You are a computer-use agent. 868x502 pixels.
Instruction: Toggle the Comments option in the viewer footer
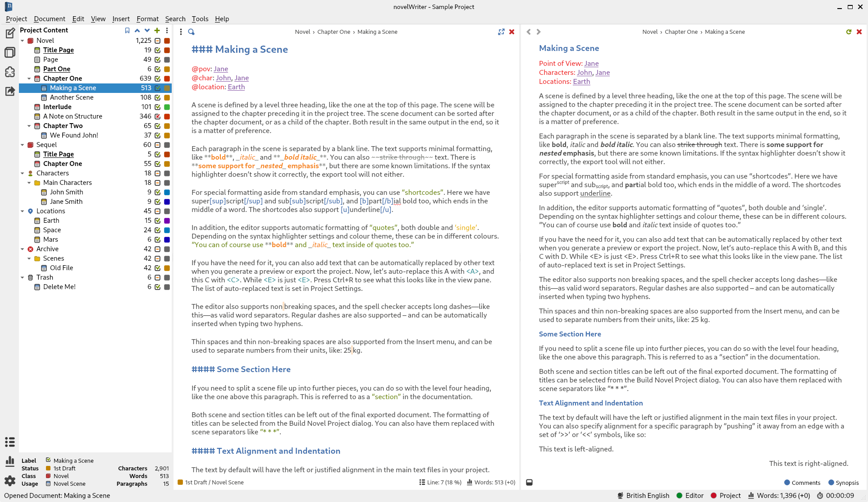click(x=802, y=483)
